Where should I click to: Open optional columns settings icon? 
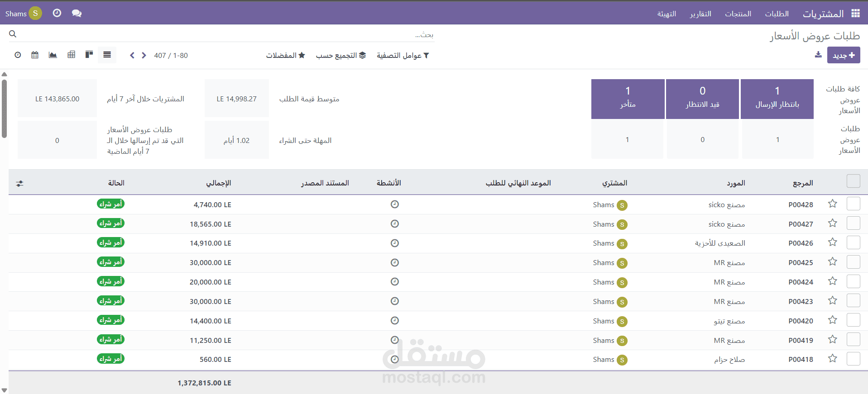pyautogui.click(x=19, y=183)
